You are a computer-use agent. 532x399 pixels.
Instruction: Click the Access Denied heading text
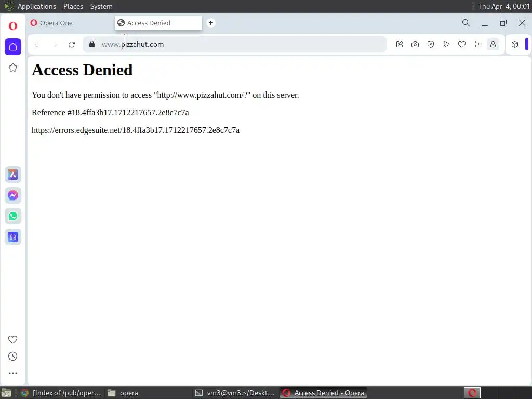[82, 70]
